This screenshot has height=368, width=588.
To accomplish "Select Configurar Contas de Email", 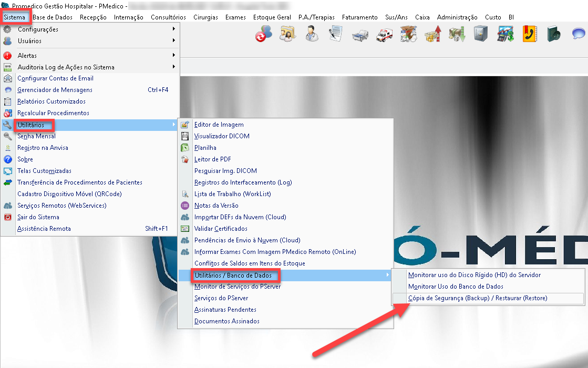I will coord(55,78).
